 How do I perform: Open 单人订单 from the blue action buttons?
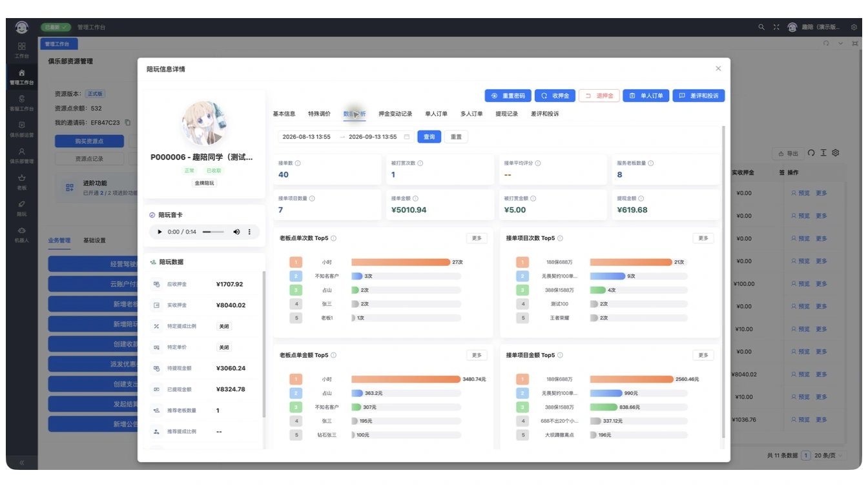click(646, 96)
